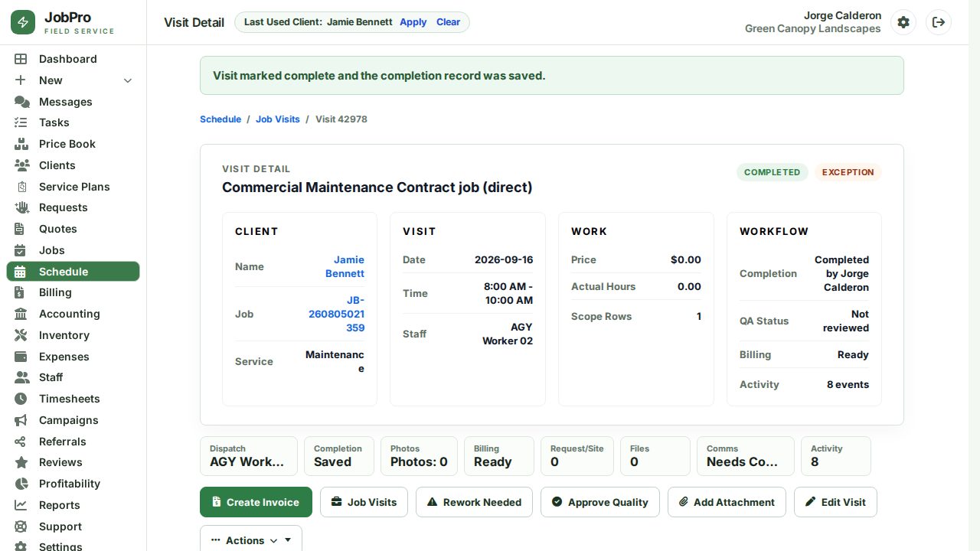Click the 'AGY Worker 02' staff value
The image size is (980, 551).
point(508,334)
